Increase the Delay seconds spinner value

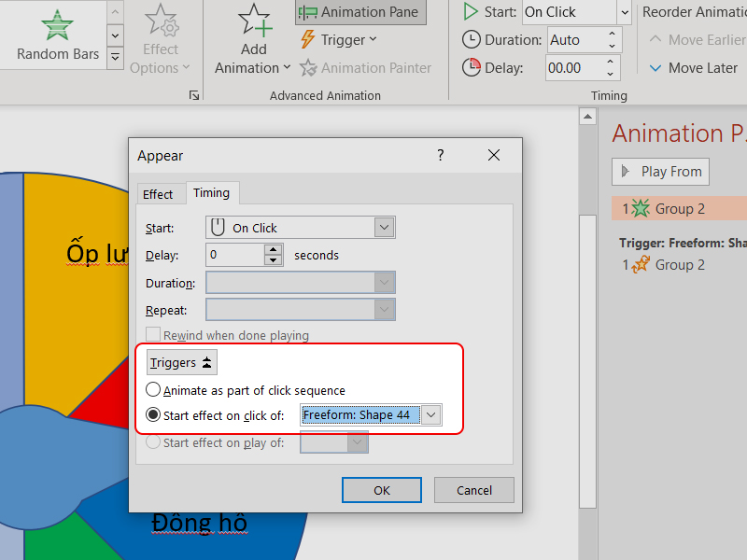click(274, 250)
